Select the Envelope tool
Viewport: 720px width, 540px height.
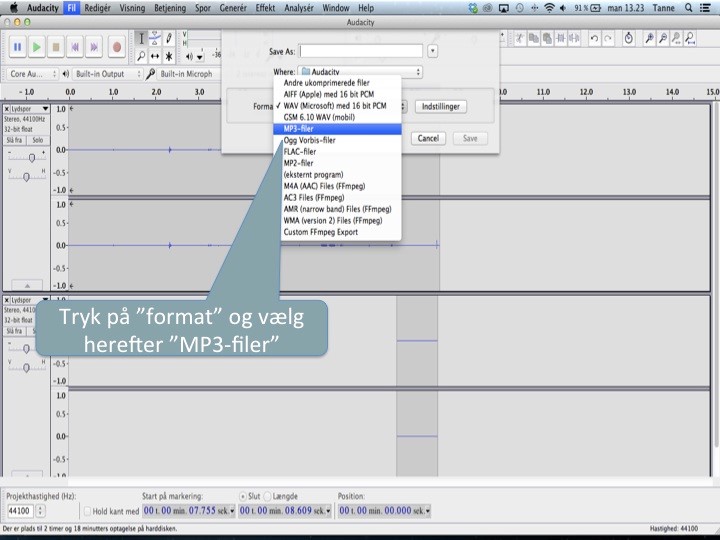(155, 39)
